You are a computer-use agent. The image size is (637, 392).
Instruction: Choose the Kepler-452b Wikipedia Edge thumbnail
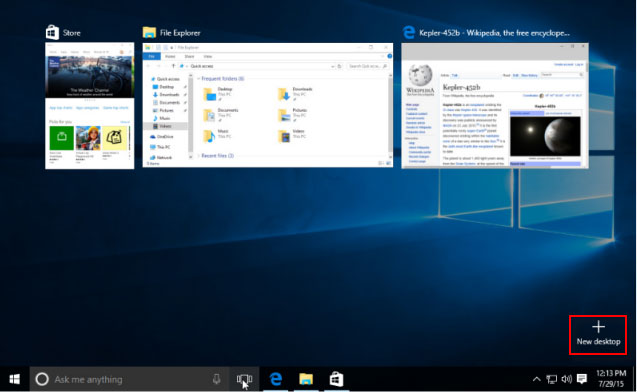coord(495,106)
